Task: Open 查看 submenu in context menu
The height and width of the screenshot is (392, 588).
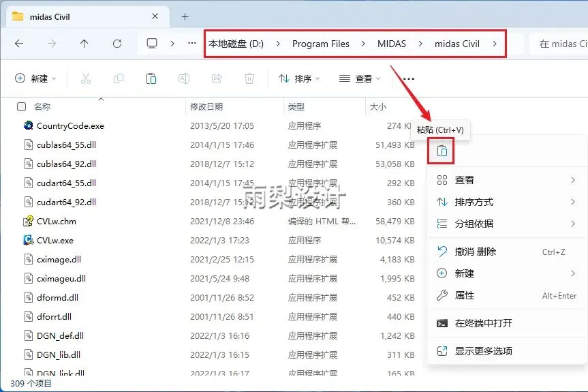Action: [507, 180]
